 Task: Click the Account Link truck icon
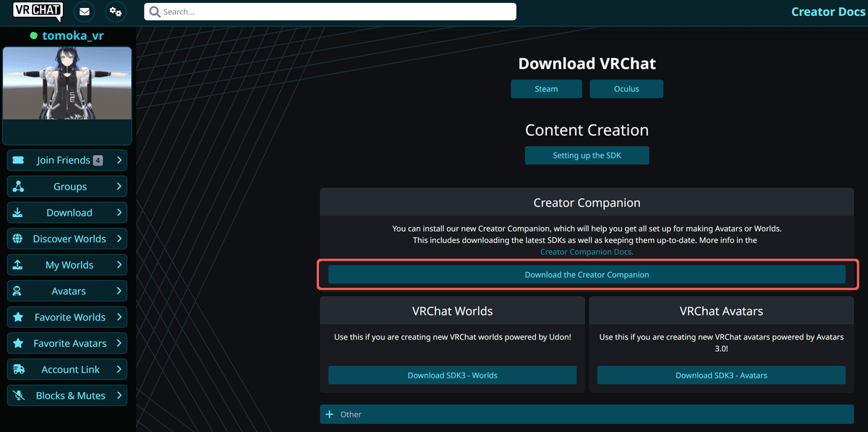tap(18, 369)
